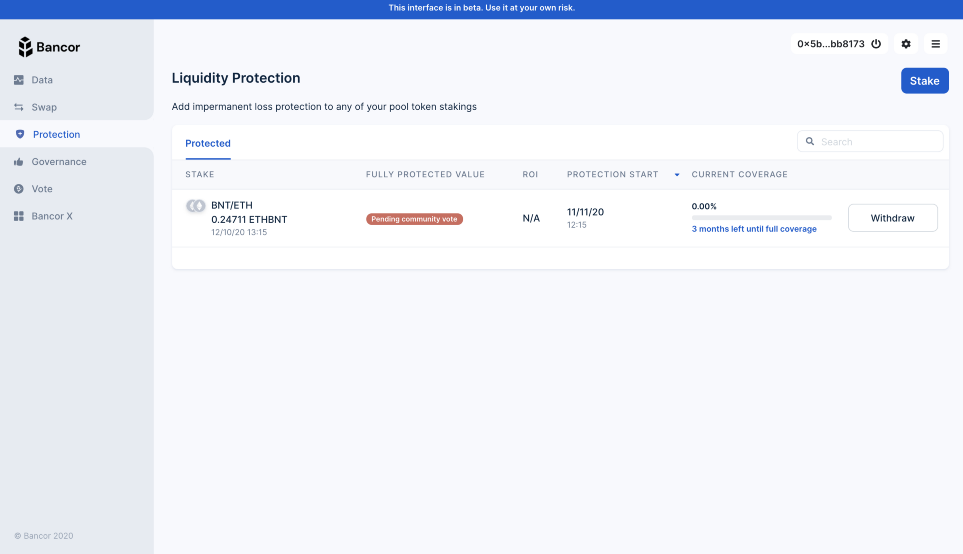Image resolution: width=963 pixels, height=554 pixels.
Task: Open settings gear icon
Action: pos(906,44)
